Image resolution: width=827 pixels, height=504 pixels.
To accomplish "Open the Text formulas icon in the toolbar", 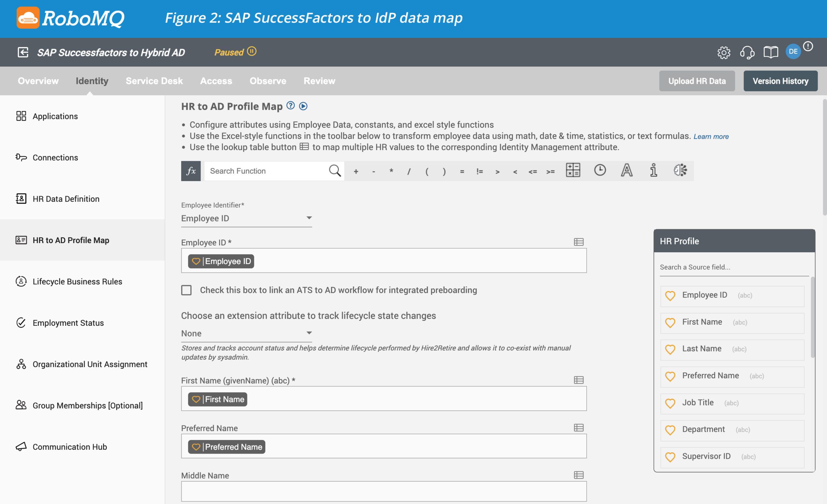I will click(x=626, y=170).
